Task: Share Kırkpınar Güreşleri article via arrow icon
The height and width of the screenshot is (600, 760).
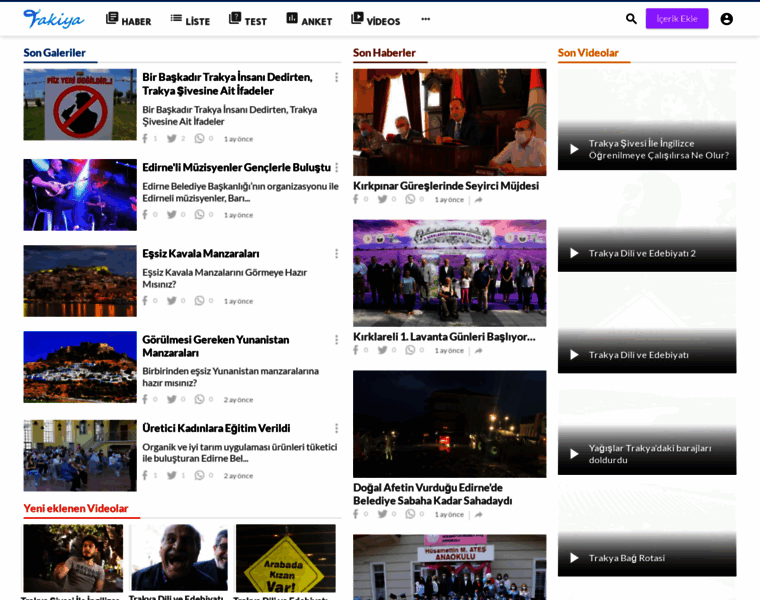Action: click(x=479, y=200)
